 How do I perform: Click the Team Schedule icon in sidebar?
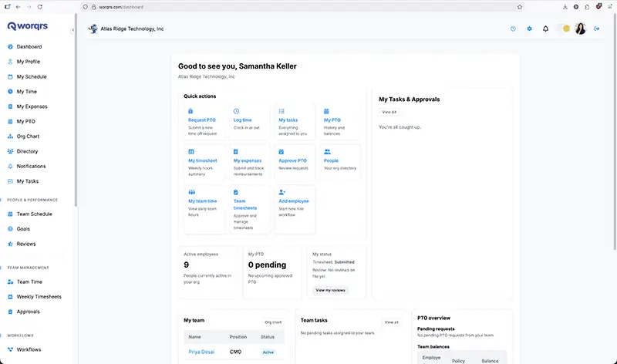(x=10, y=214)
